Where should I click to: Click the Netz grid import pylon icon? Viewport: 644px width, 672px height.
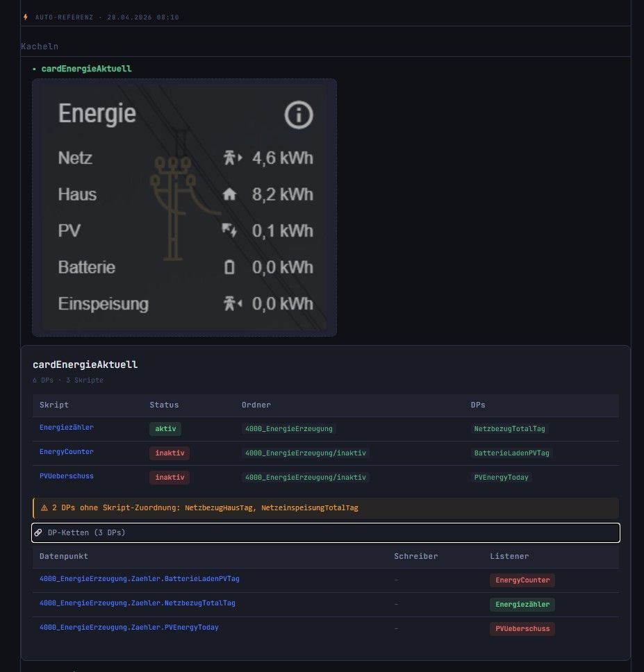tap(232, 158)
